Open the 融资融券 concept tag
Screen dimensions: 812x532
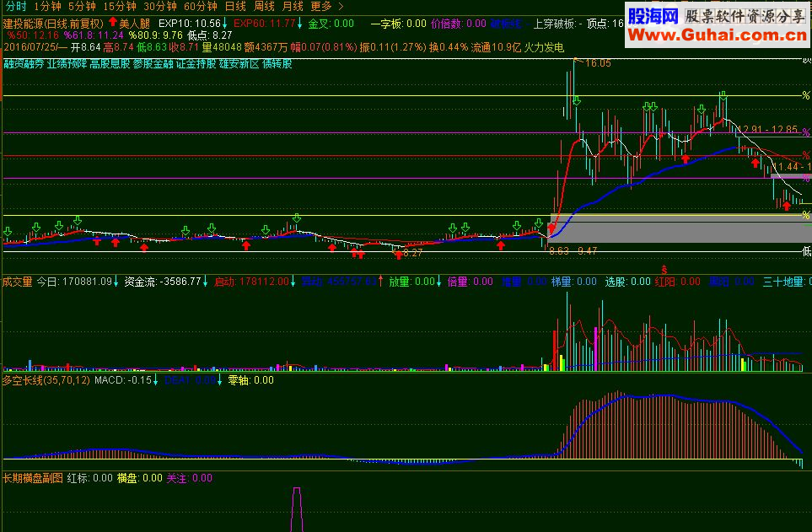click(x=24, y=64)
